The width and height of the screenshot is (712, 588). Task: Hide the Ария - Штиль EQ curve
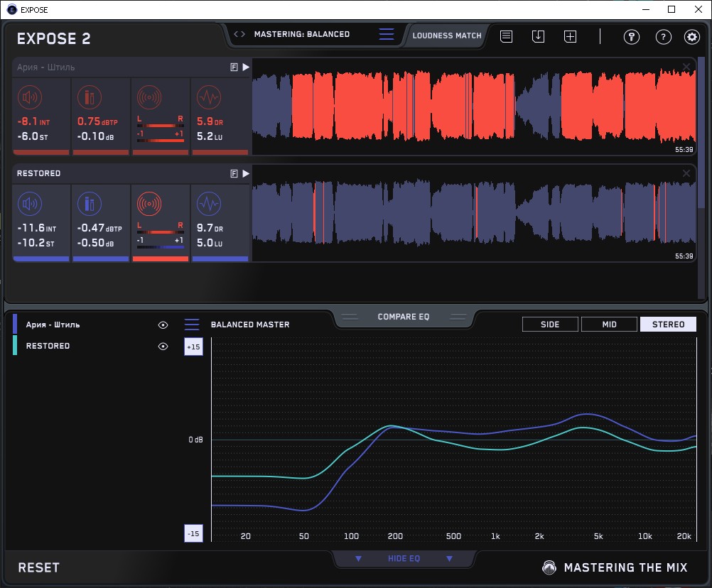coord(163,325)
